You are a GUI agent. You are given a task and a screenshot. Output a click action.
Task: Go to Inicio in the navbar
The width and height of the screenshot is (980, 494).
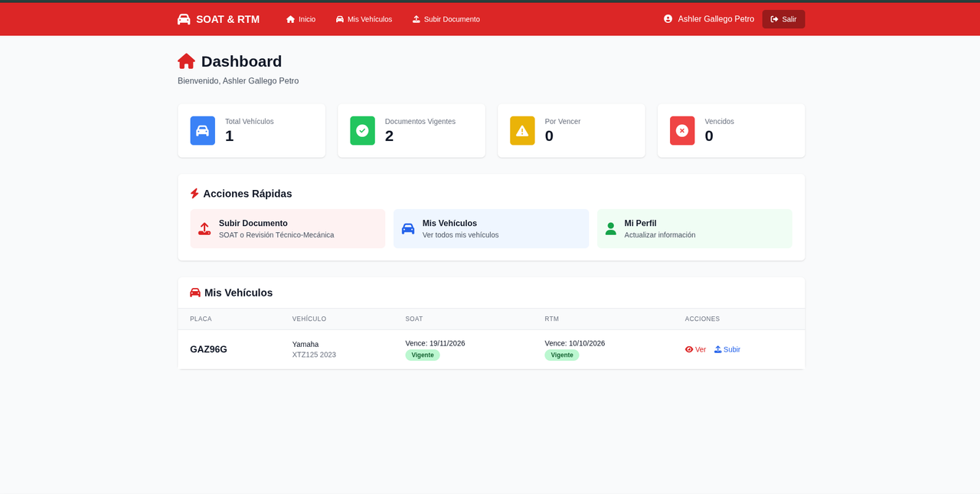(301, 19)
